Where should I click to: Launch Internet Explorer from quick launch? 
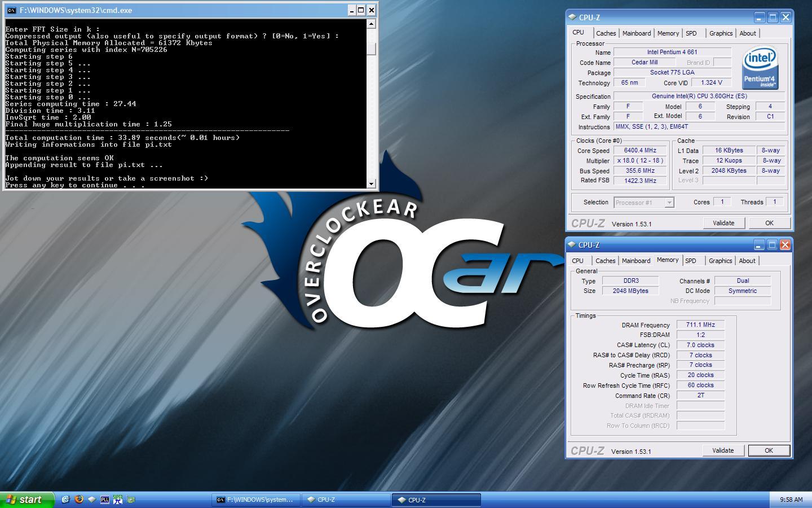coord(65,500)
